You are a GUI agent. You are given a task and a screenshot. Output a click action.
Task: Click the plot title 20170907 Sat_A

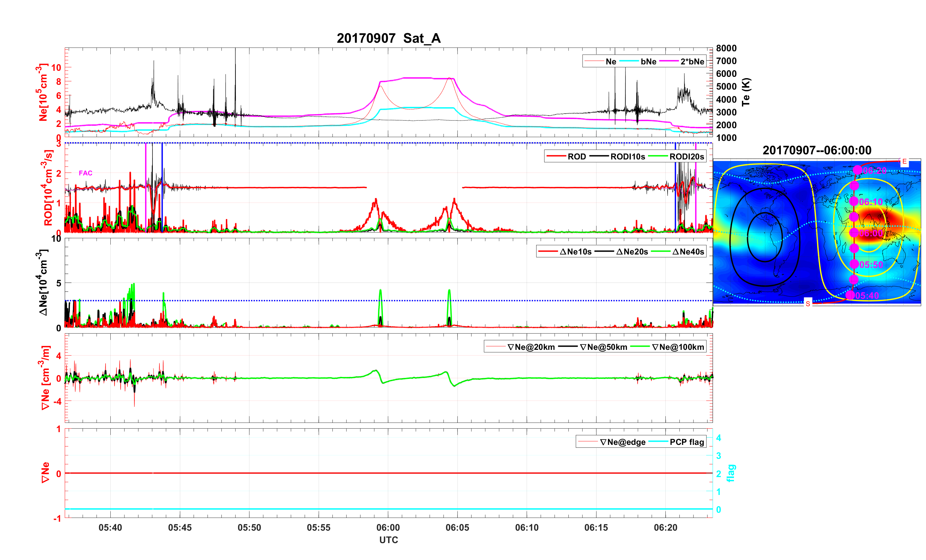[388, 38]
